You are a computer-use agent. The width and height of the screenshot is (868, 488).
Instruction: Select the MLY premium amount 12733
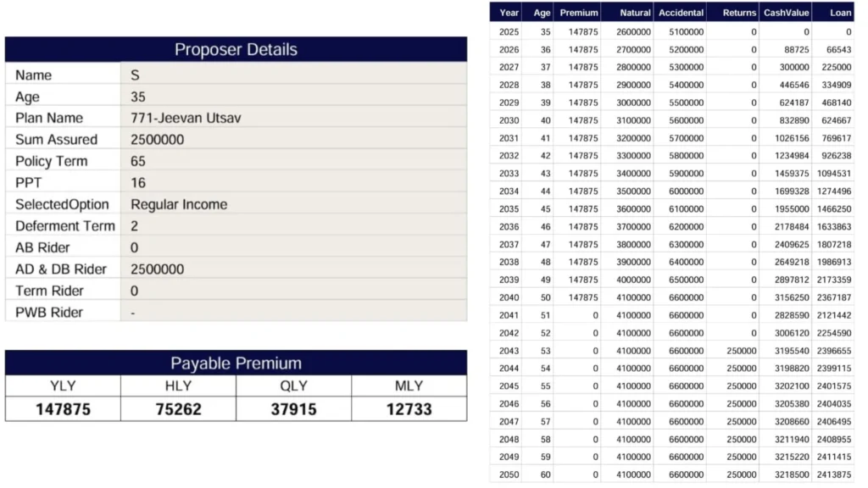click(x=409, y=409)
